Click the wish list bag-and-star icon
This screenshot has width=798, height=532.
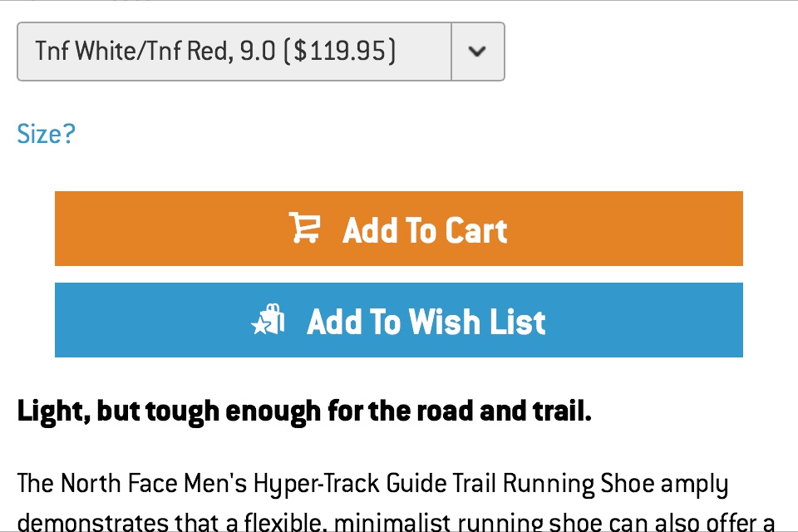(269, 321)
